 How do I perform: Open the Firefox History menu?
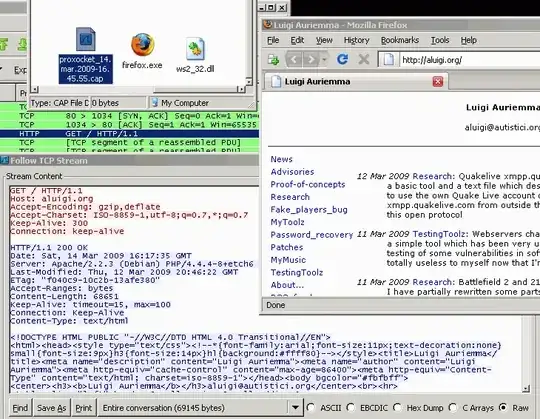[356, 40]
